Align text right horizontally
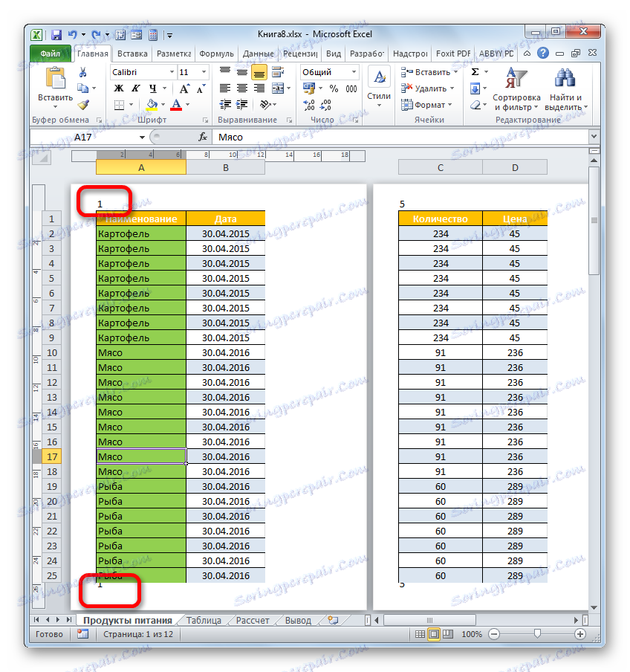Image resolution: width=630 pixels, height=672 pixels. coord(259,88)
